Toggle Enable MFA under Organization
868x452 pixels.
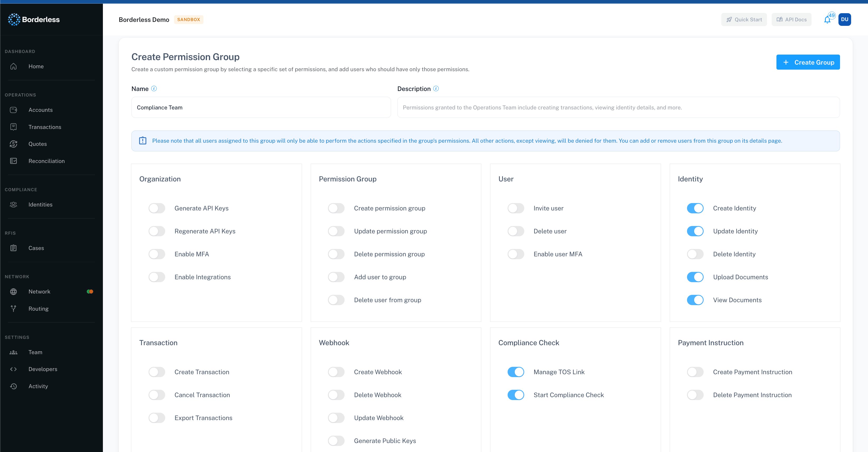pyautogui.click(x=157, y=254)
